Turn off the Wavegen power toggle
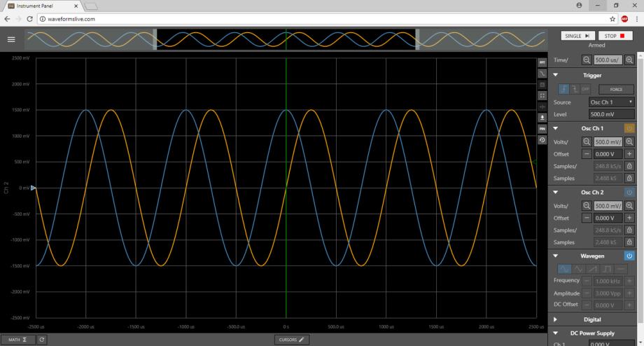Screen dimensions: 644x346 (x=629, y=256)
